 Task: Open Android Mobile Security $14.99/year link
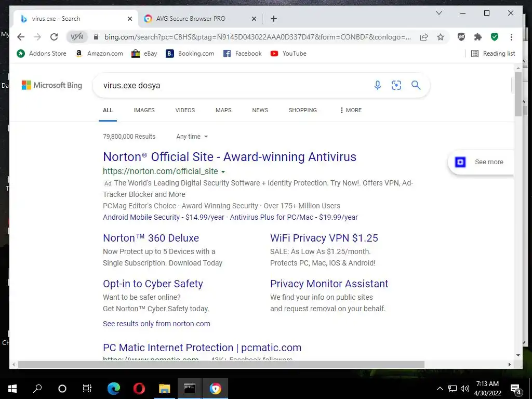164,217
